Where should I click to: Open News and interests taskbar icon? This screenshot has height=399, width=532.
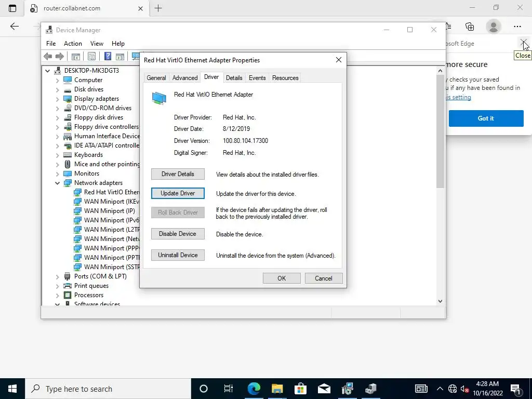[421, 389]
